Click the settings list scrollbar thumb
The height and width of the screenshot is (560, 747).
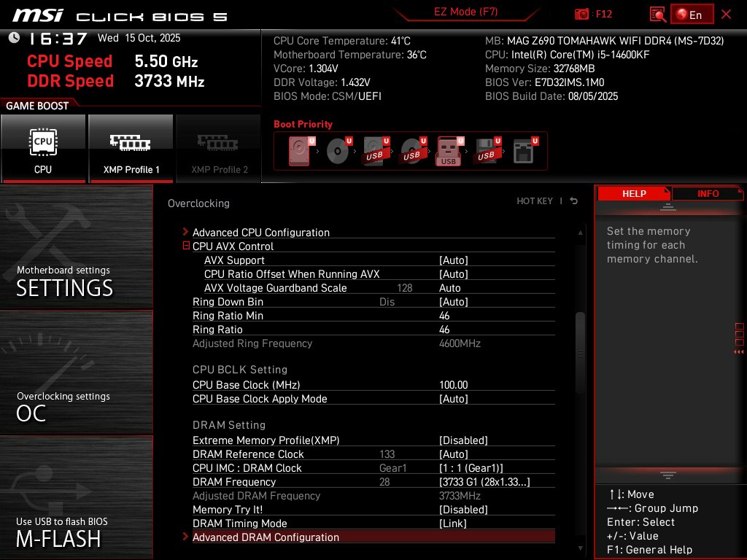580,354
